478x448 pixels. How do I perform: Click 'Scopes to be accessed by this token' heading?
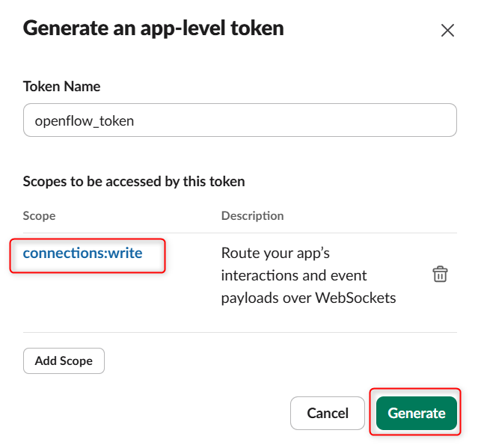134,181
